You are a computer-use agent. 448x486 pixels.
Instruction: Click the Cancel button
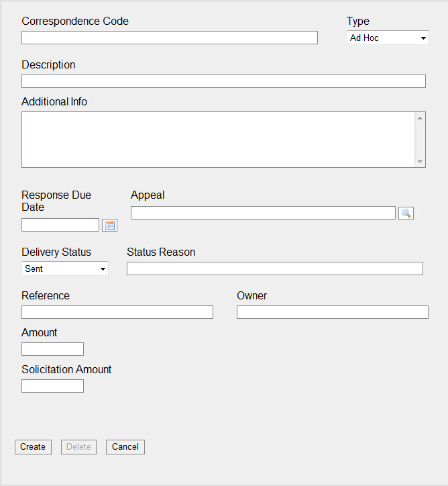point(125,447)
